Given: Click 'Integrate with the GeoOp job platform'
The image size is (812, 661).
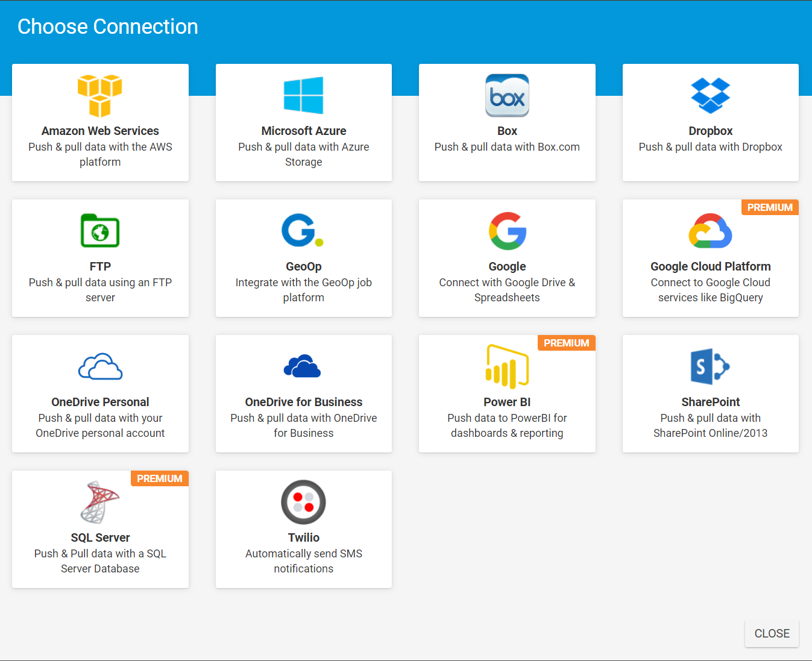Looking at the screenshot, I should tap(304, 290).
